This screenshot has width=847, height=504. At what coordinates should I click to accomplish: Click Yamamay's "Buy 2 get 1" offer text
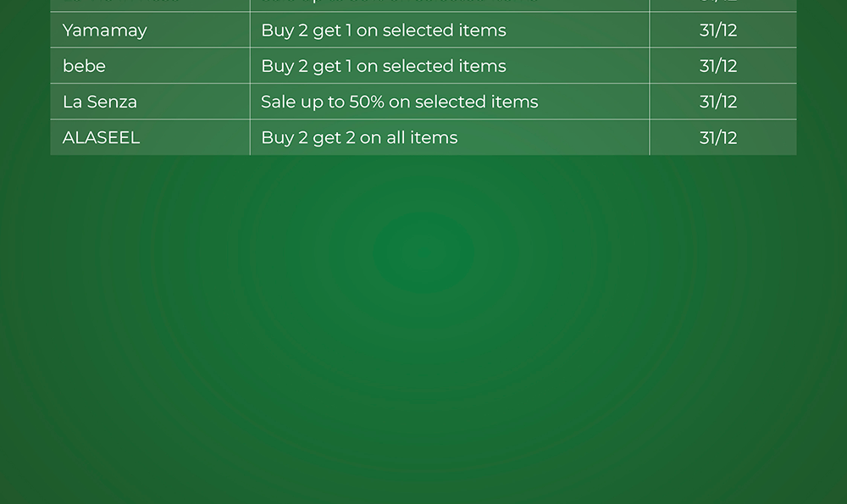tap(305, 30)
